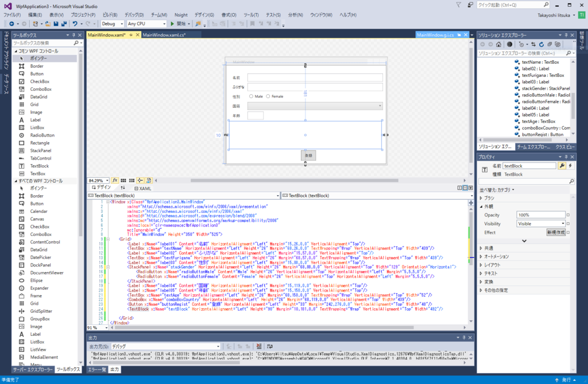Click Opacity advanced property marker square
Image resolution: width=588 pixels, height=384 pixels.
(x=568, y=215)
